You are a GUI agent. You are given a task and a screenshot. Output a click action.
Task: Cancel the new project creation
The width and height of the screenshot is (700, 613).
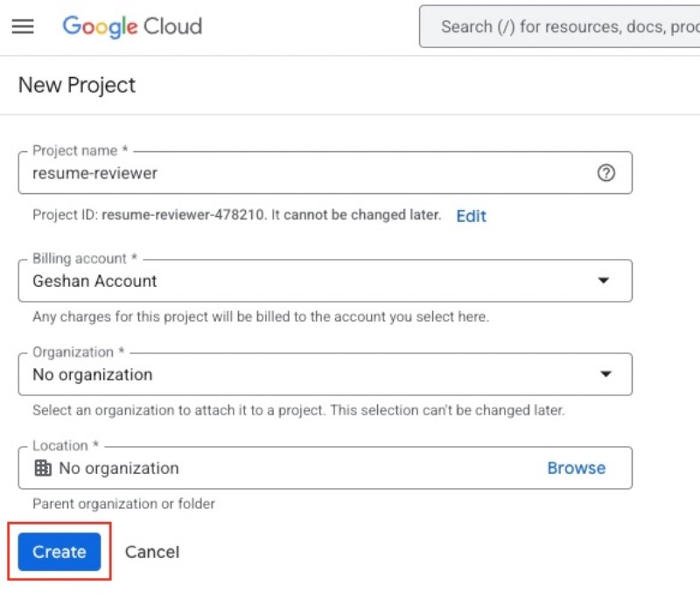click(x=151, y=551)
